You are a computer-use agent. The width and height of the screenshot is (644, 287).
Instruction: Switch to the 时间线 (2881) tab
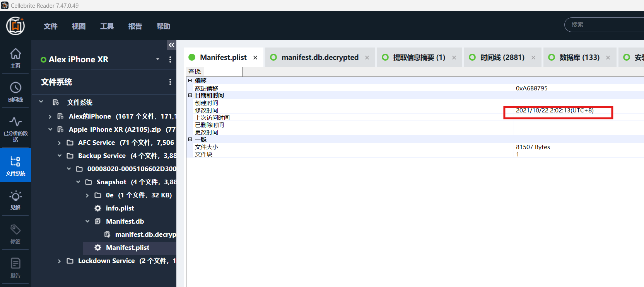click(502, 58)
